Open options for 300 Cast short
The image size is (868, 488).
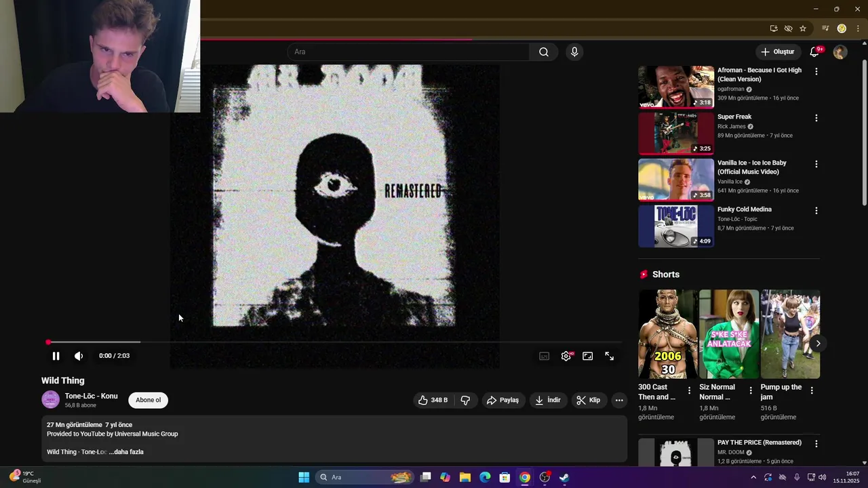pos(689,390)
